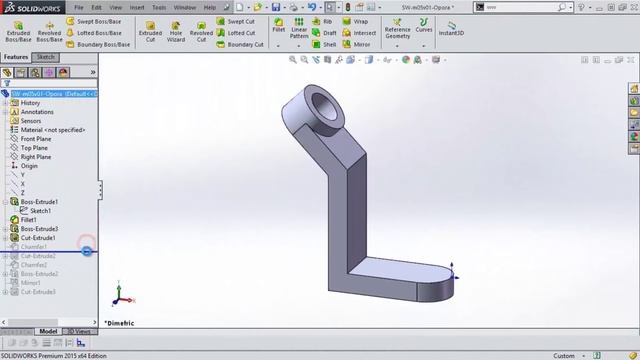Activate the Extruded Cut tool
The height and width of the screenshot is (360, 640).
pos(150,31)
